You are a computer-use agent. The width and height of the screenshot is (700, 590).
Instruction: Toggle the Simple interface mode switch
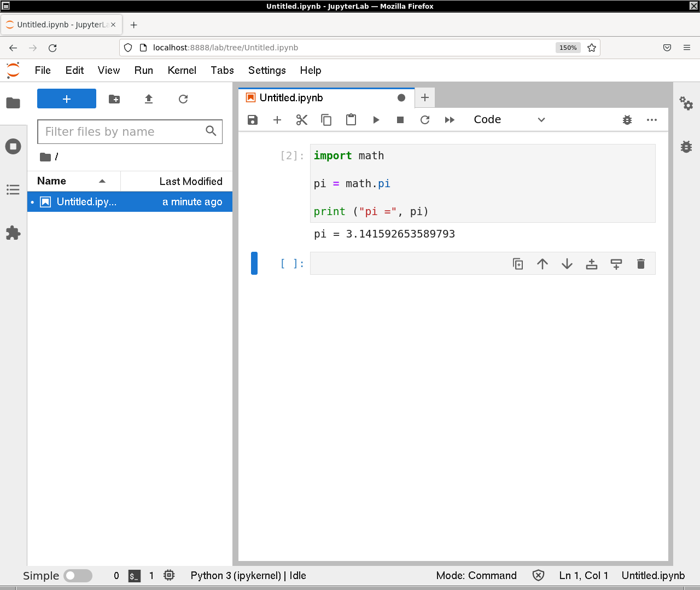[78, 576]
